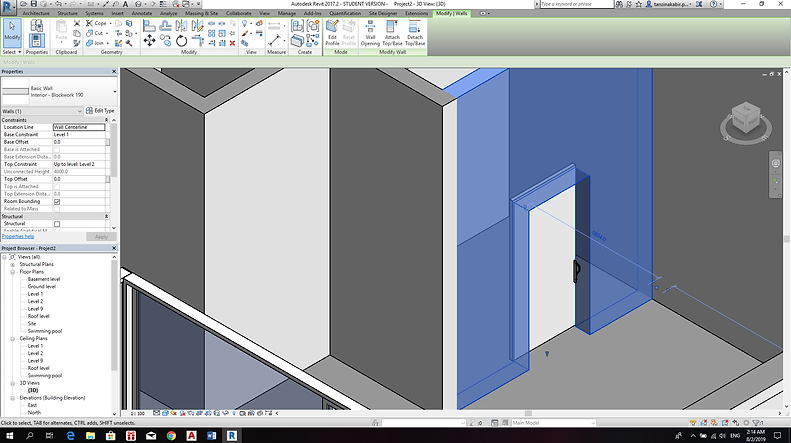Click the keyword search box
The width and height of the screenshot is (791, 443).
576,4
